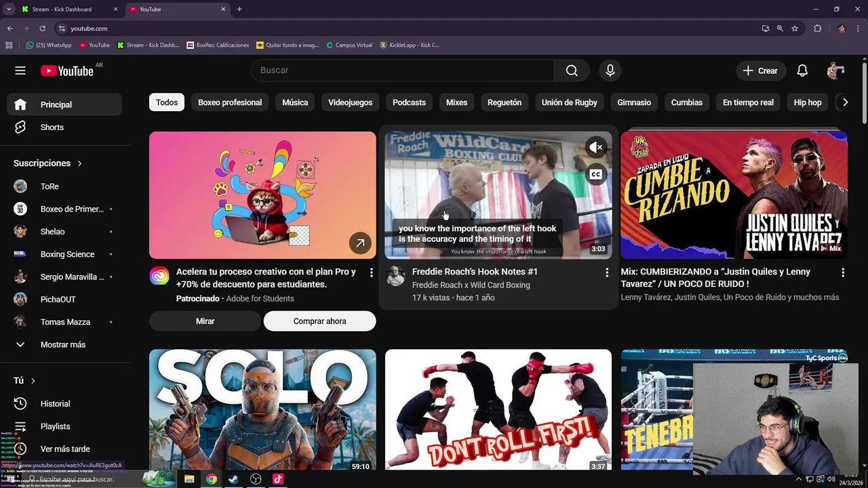This screenshot has width=868, height=488.
Task: Unmute the Freddie Roach video preview
Action: [596, 147]
